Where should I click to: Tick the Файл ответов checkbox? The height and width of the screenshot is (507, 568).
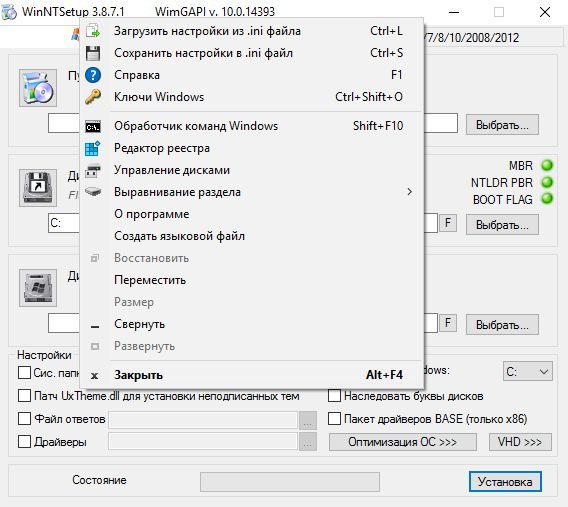24,419
